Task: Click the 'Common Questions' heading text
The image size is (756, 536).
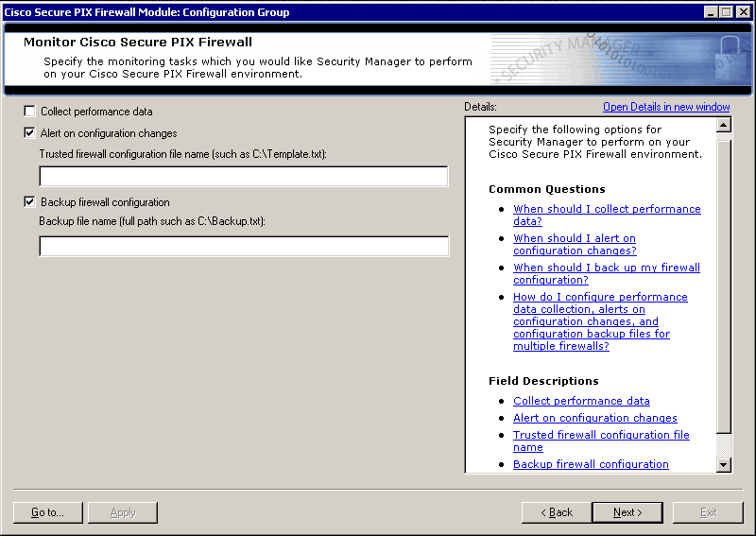Action: click(547, 189)
